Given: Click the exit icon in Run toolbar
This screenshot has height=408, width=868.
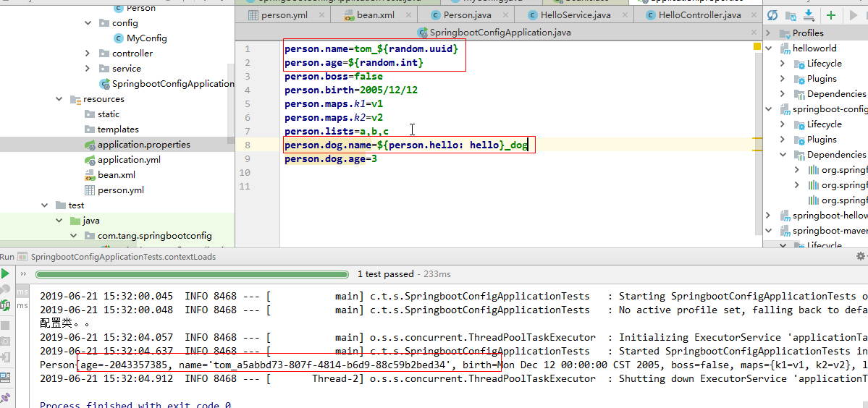Looking at the screenshot, I should [5, 357].
